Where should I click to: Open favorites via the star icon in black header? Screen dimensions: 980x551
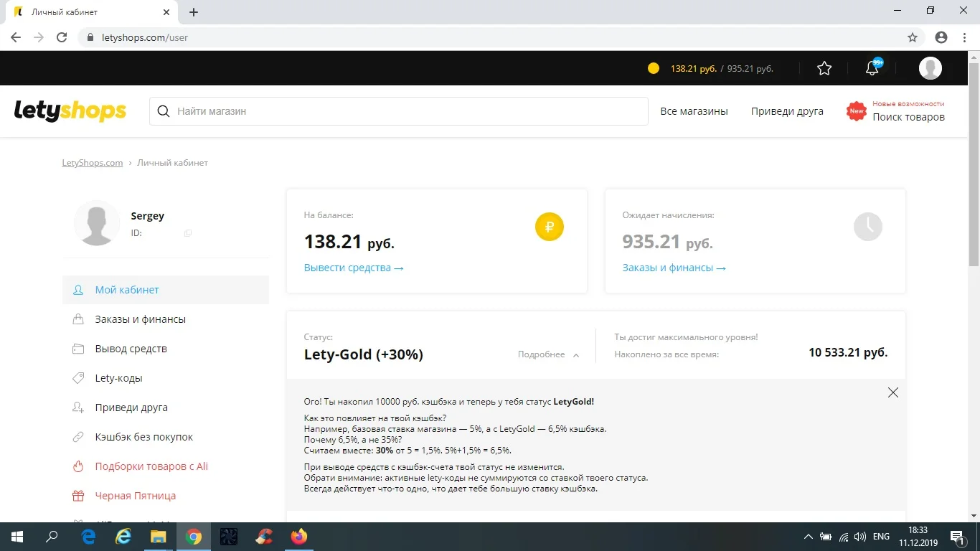824,68
